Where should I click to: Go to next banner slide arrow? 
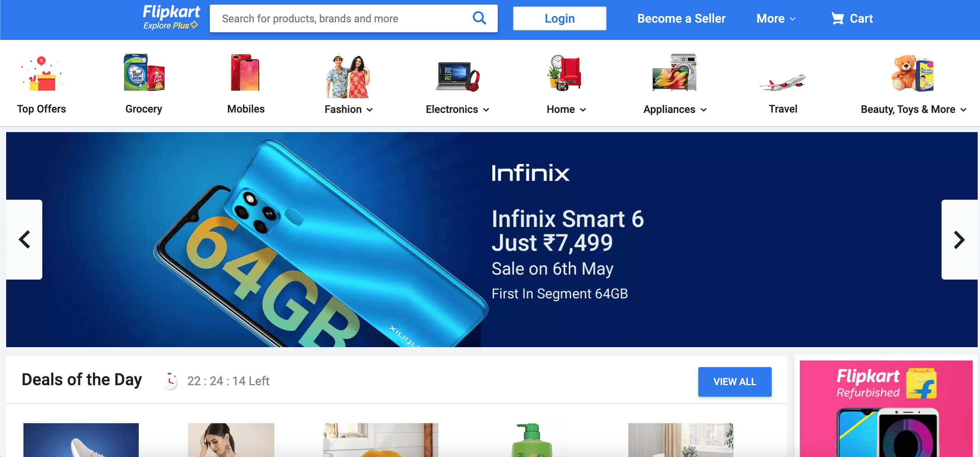[x=959, y=240]
